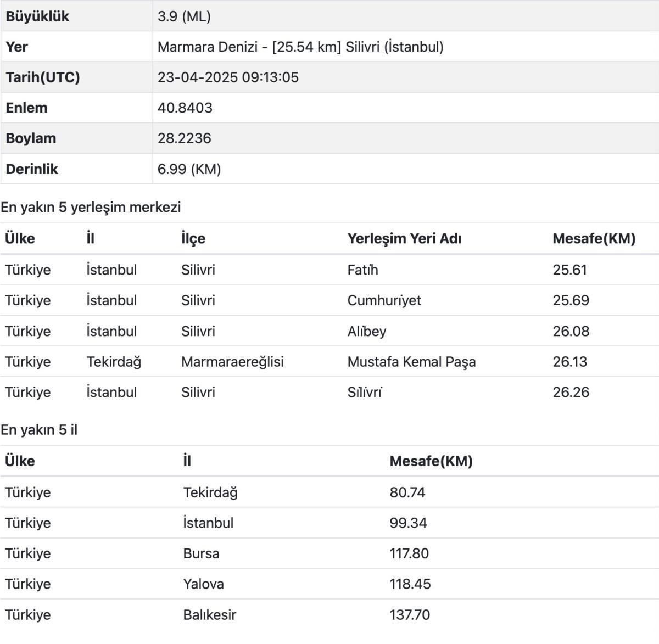Screen dimensions: 659x644
Task: Click the Büyüklük row label
Action: click(37, 16)
